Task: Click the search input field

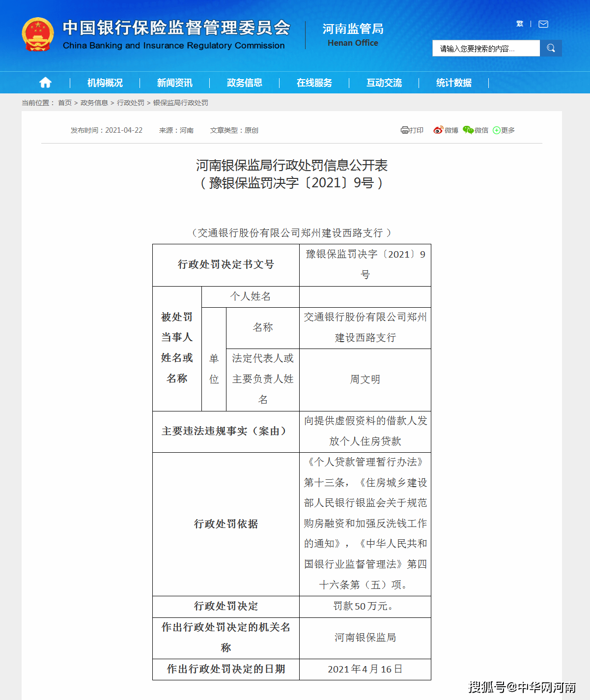Action: coord(486,48)
